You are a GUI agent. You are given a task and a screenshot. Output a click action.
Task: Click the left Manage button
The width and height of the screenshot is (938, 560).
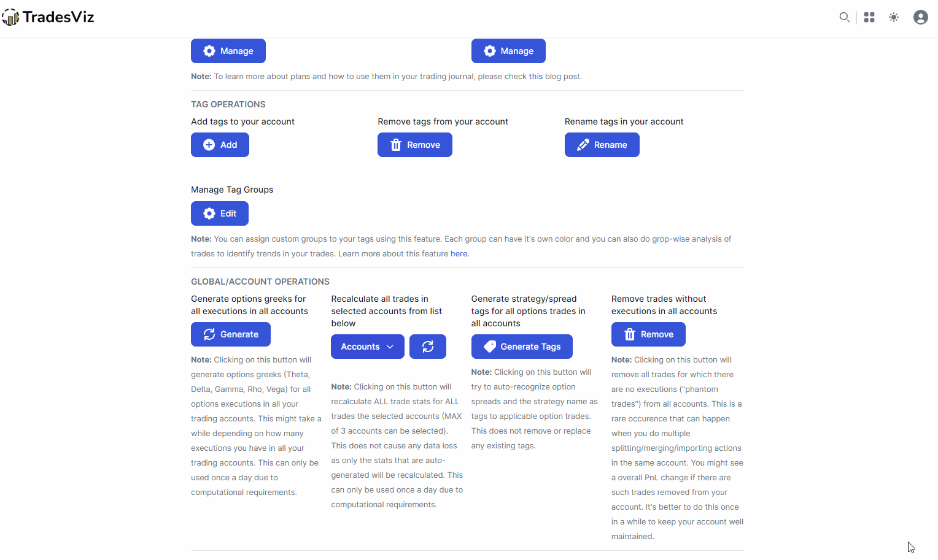click(x=228, y=51)
